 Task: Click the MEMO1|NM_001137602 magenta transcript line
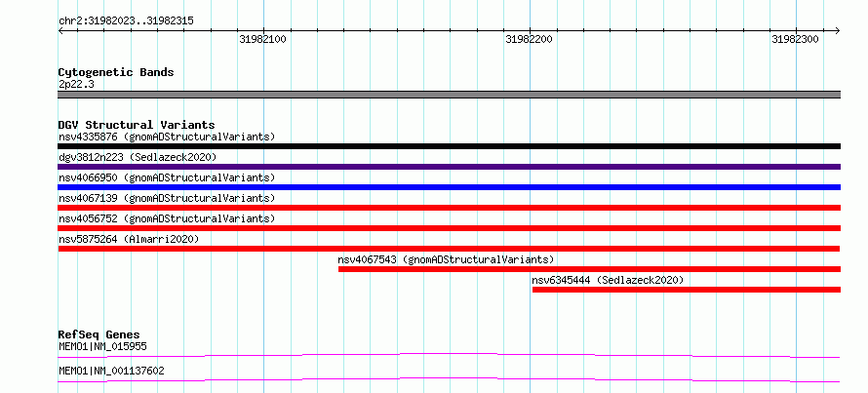click(449, 379)
